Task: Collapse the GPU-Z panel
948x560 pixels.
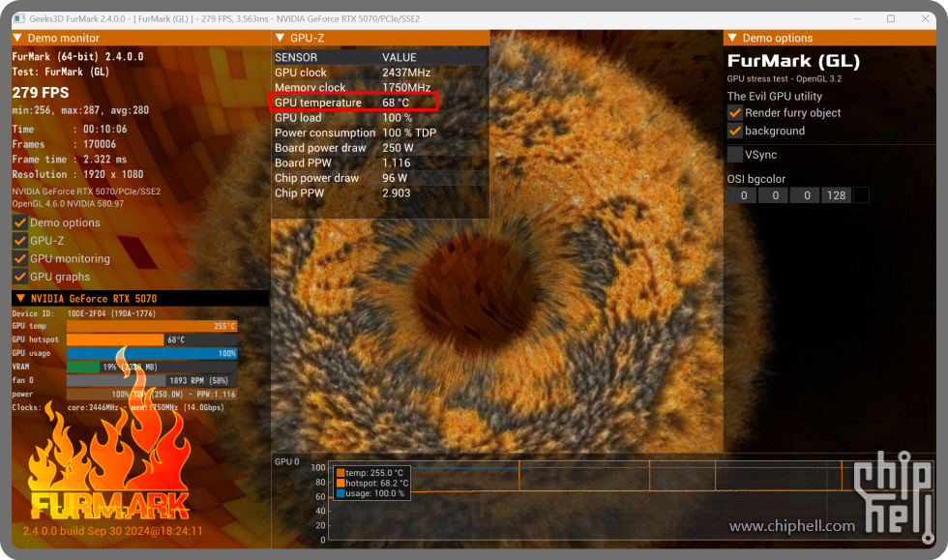Action: pyautogui.click(x=280, y=38)
